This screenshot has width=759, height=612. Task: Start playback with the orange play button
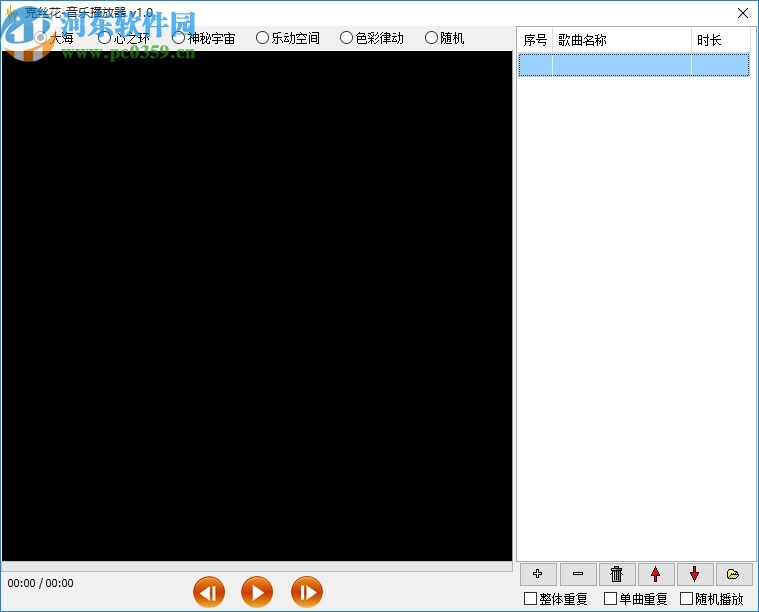coord(257,592)
